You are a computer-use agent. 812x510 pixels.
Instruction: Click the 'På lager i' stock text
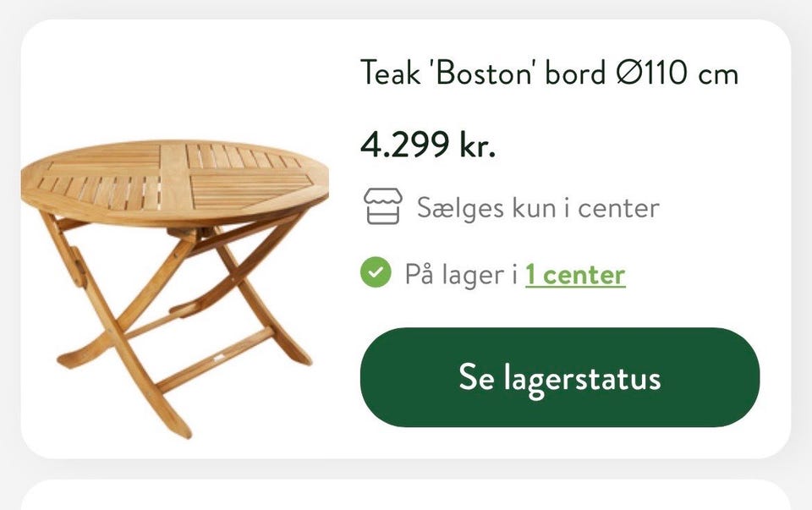tap(461, 274)
